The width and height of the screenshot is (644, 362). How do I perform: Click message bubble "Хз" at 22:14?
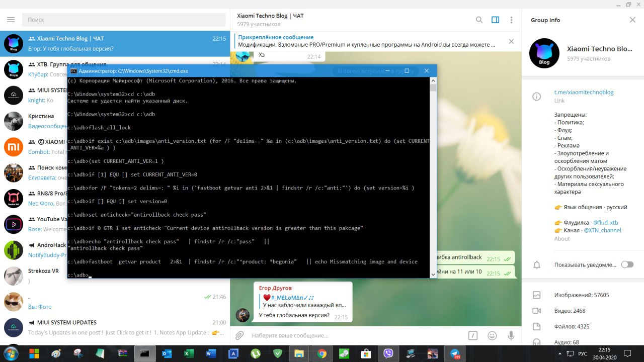289,55
